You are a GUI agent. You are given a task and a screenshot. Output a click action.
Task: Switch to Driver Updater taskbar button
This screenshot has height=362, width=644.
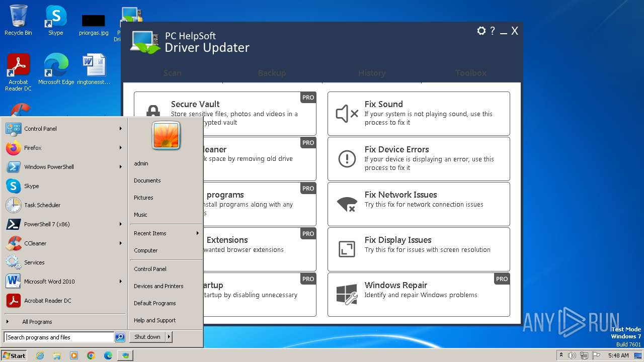[x=125, y=355]
